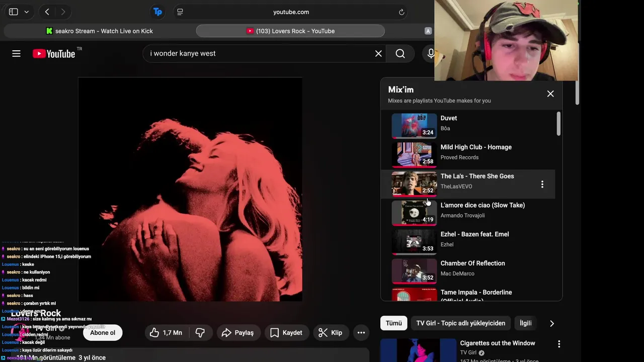Select the TV Girl - Topic filter chip
The width and height of the screenshot is (644, 362).
pos(461,323)
